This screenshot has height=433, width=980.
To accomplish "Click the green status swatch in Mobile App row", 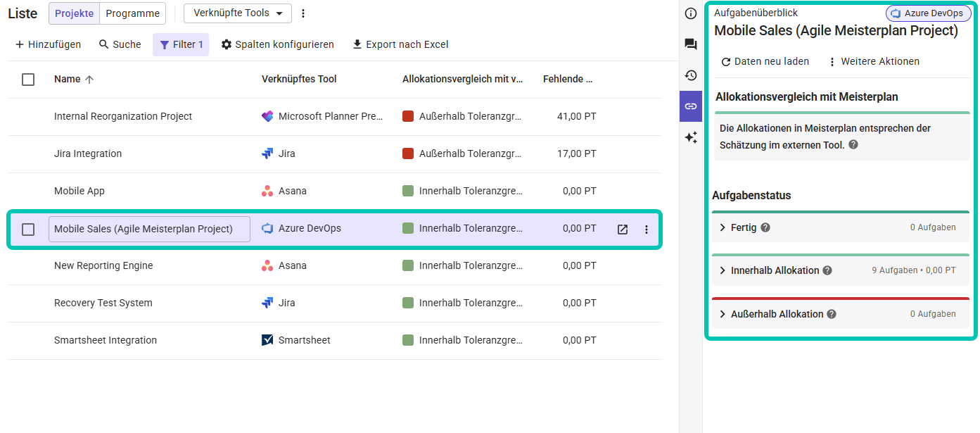I will 408,191.
